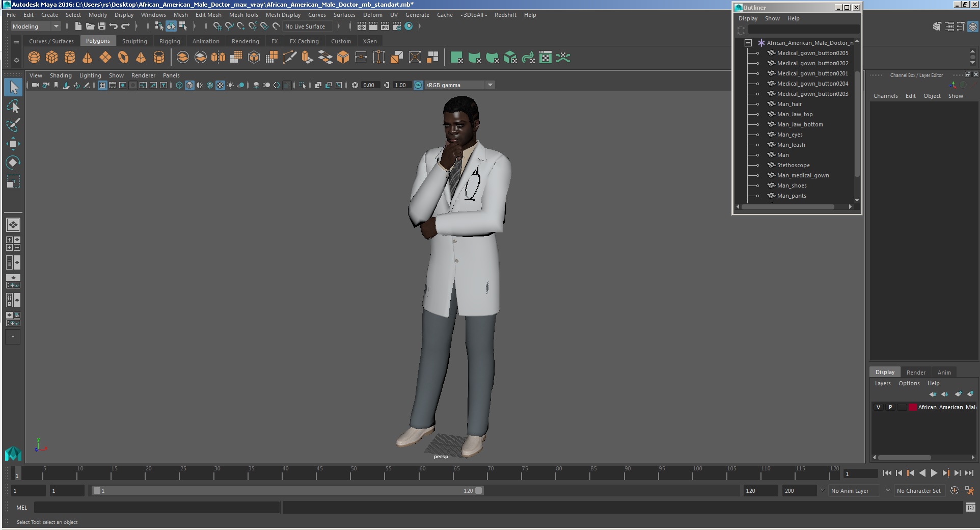Activate the Scale tool
This screenshot has width=980, height=530.
tap(13, 181)
